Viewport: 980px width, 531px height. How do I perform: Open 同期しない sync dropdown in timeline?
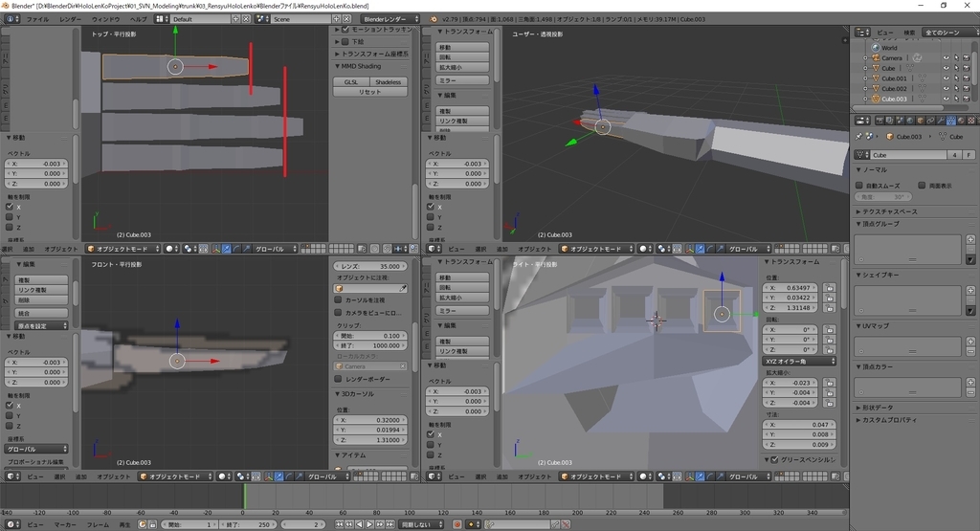point(422,524)
